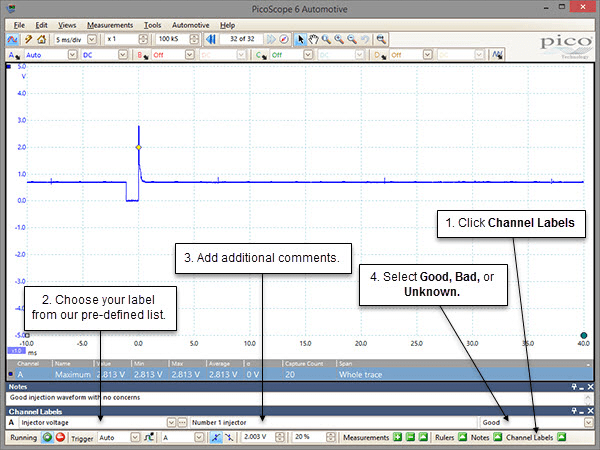Delete measurement with the minus button
Screen dimensions: 600x450
pyautogui.click(x=410, y=437)
